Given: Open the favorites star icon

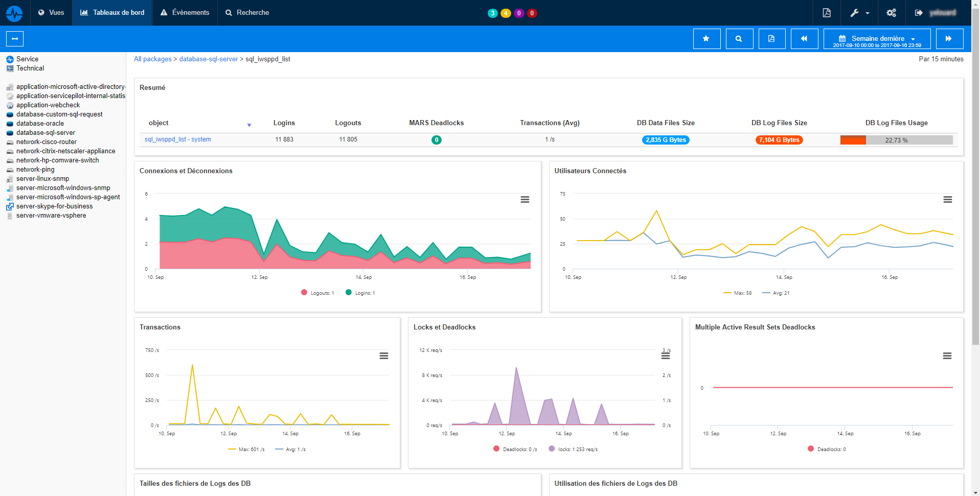Looking at the screenshot, I should coord(706,38).
